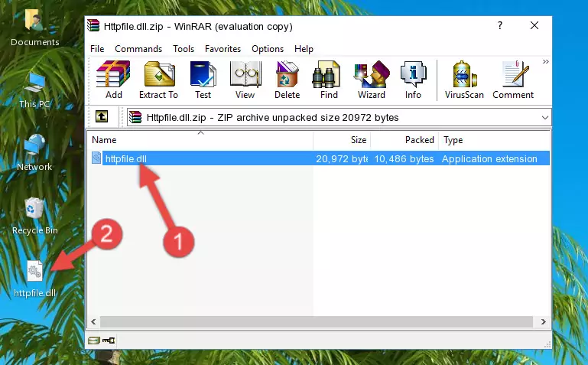Viewport: 588px width, 365px height.
Task: Click the Application extension type cell
Action: click(489, 158)
